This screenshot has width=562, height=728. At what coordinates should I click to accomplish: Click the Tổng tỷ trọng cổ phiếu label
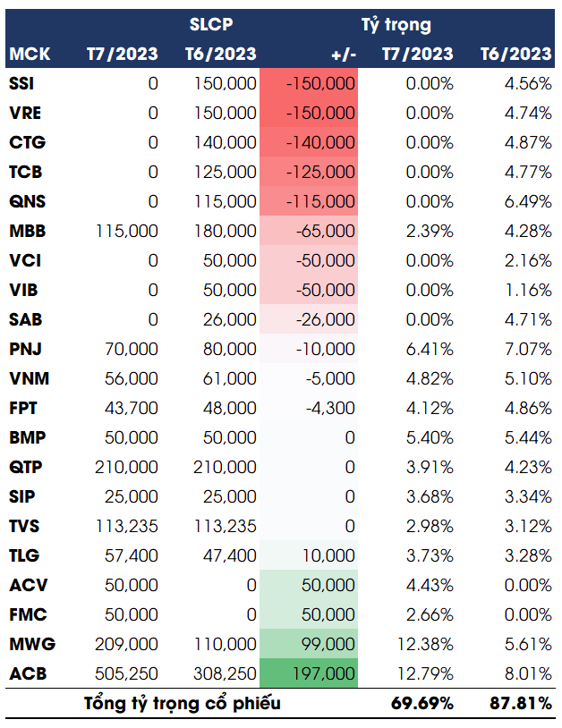tap(182, 703)
